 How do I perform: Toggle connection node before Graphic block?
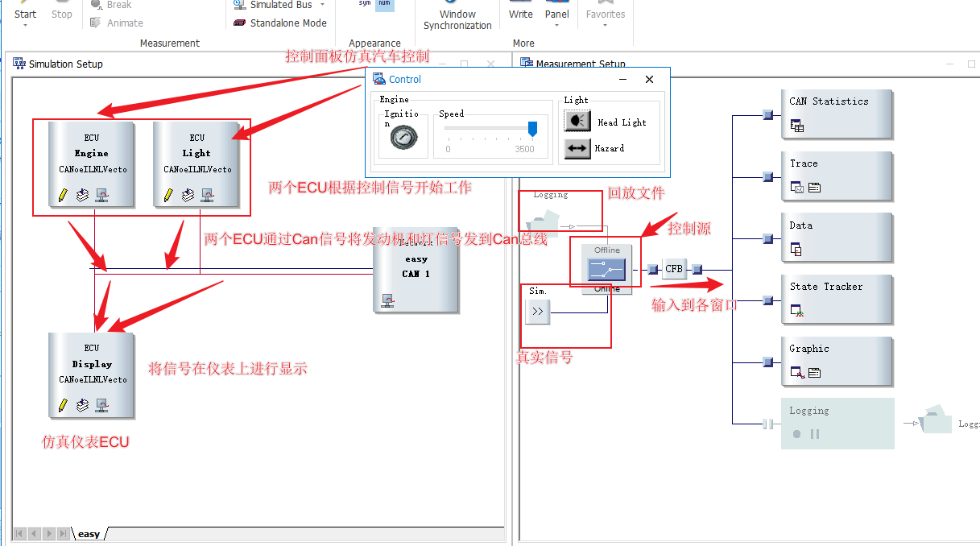[767, 362]
